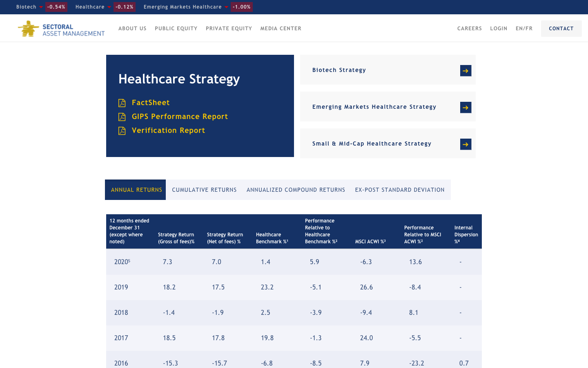Click the -0.12% Healthcare change badge
Screen dimensions: 588x368
pos(124,7)
